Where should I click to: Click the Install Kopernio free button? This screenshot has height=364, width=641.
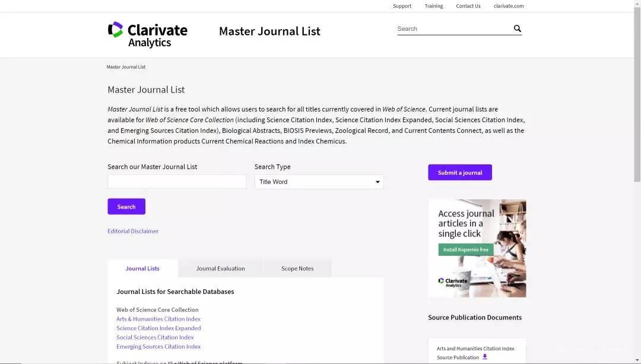[466, 250]
